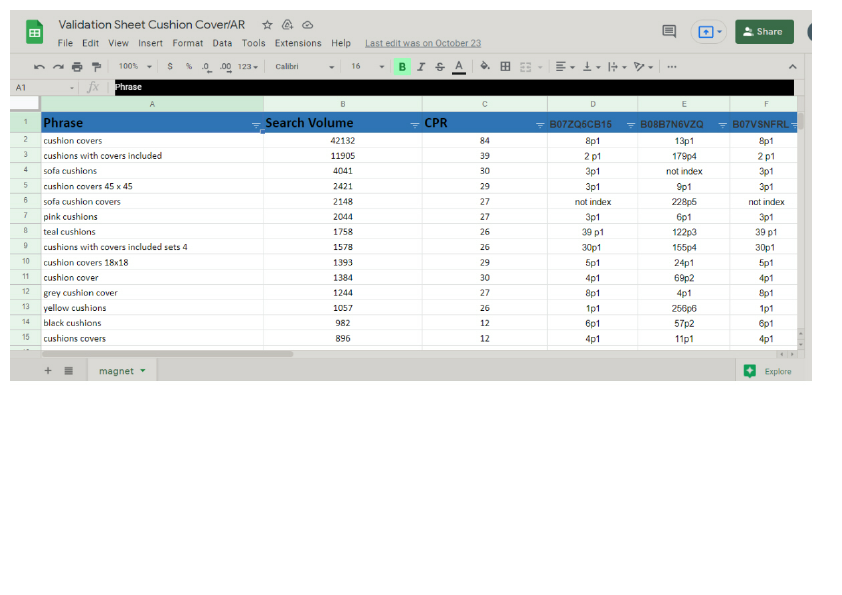Format selection as currency
This screenshot has height=595, width=842.
(x=169, y=67)
